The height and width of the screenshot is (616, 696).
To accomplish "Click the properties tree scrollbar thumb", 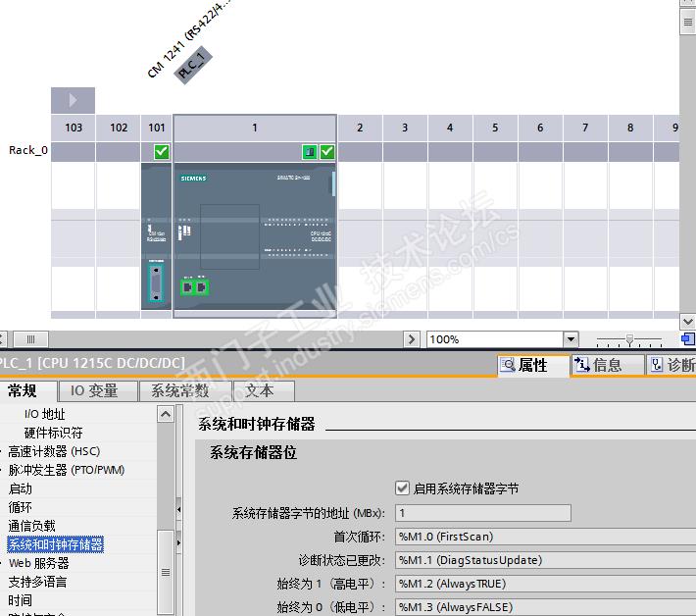I will click(166, 572).
